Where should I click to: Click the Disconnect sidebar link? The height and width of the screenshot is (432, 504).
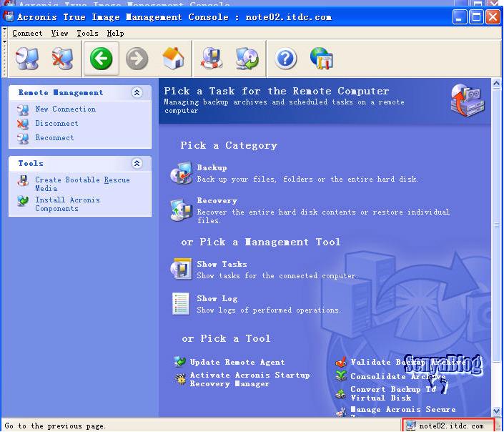[56, 123]
